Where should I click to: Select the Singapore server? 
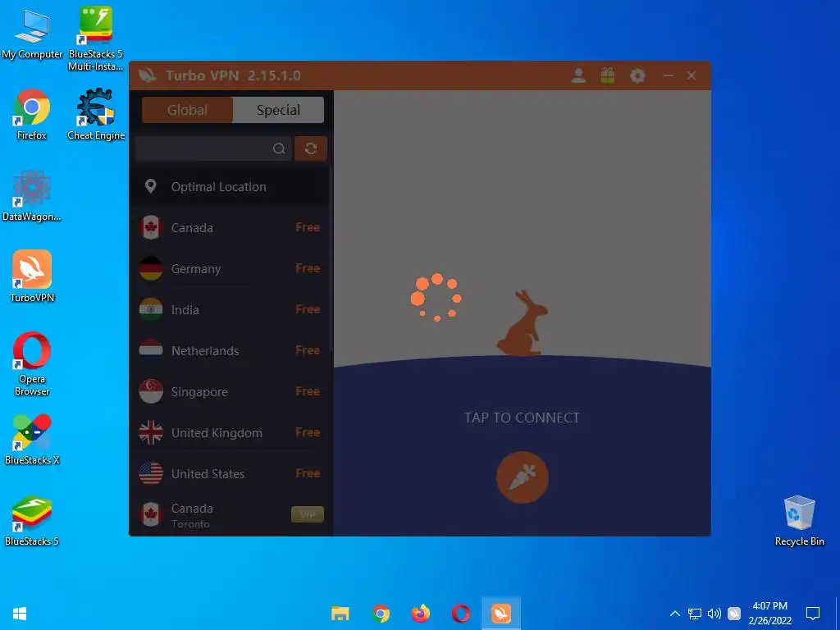coord(231,391)
